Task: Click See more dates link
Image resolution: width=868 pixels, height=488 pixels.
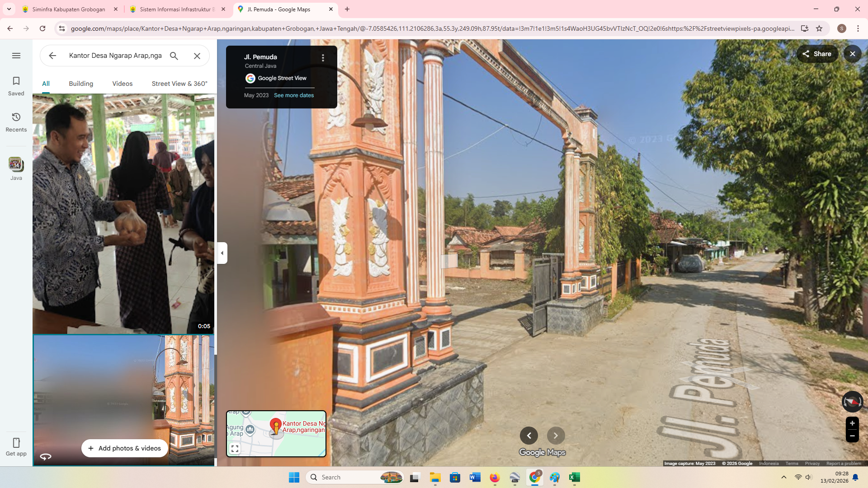Action: pos(294,95)
